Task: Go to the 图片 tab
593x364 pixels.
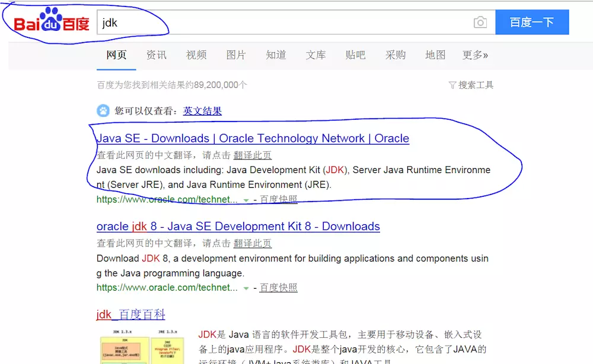Action: [x=236, y=55]
